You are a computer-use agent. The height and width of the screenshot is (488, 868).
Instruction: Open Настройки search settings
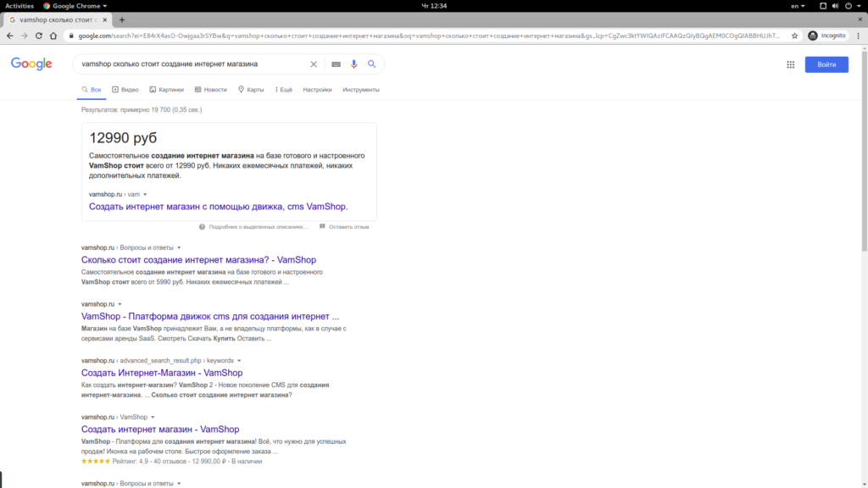click(x=317, y=90)
